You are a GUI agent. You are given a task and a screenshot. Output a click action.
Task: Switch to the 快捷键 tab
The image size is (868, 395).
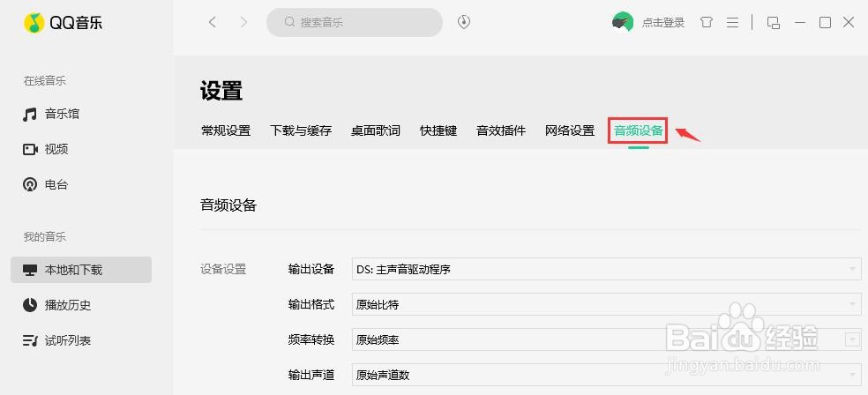click(x=438, y=131)
